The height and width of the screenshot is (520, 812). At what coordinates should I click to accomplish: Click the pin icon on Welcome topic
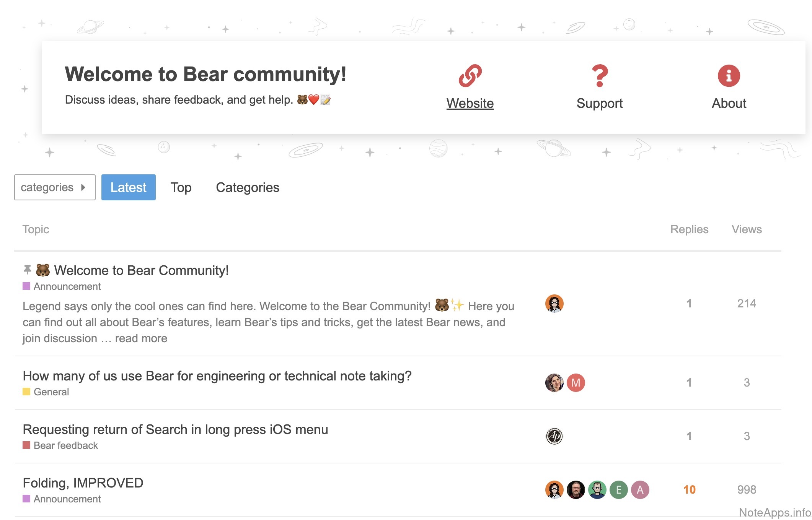(27, 270)
